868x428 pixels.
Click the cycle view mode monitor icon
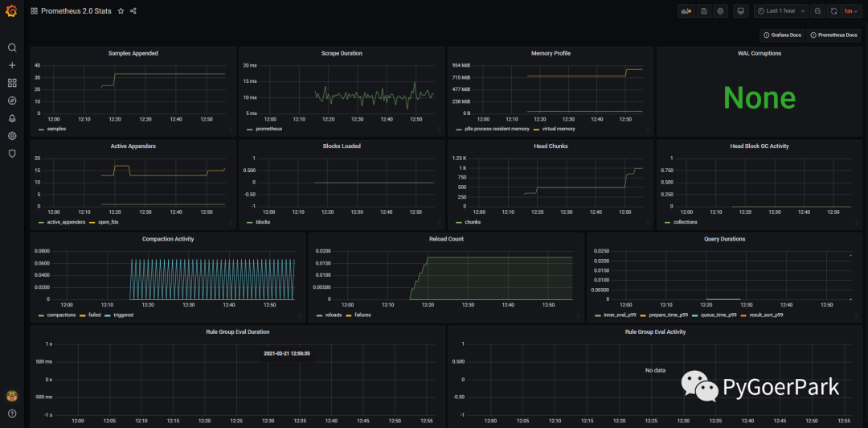741,11
